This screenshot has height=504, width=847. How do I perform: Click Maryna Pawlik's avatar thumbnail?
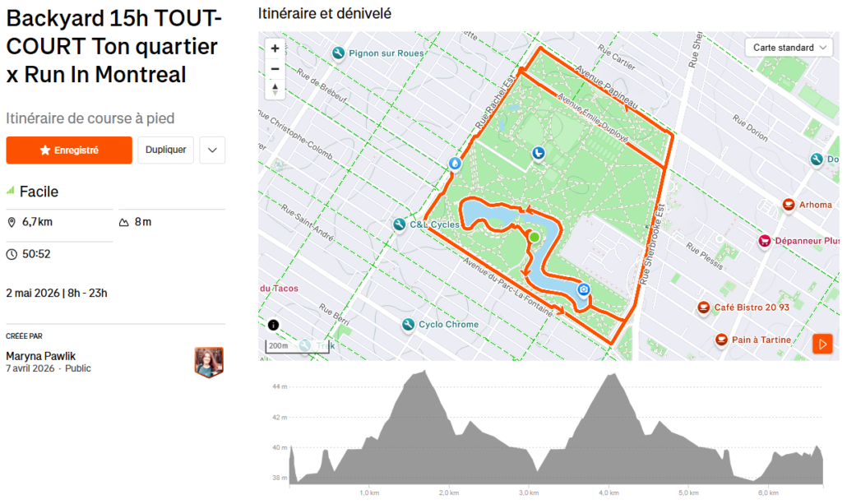point(209,362)
